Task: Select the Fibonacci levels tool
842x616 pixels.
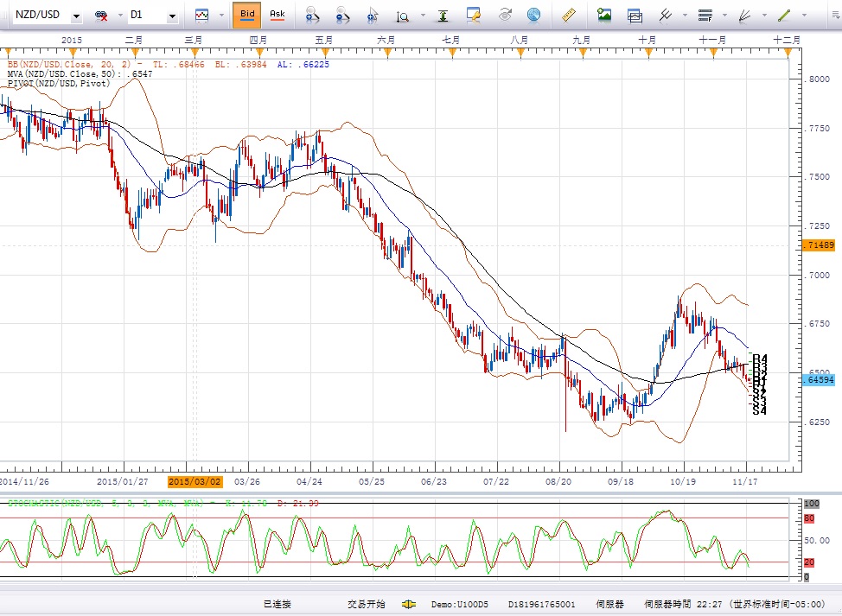Action: pyautogui.click(x=704, y=15)
